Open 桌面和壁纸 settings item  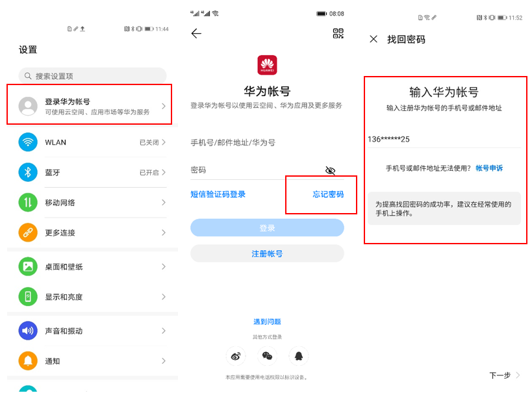[92, 267]
